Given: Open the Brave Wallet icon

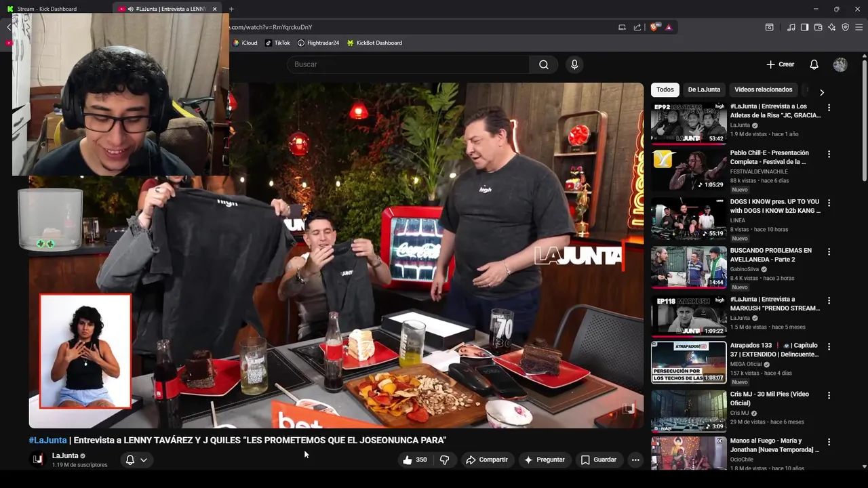Looking at the screenshot, I should 818,27.
